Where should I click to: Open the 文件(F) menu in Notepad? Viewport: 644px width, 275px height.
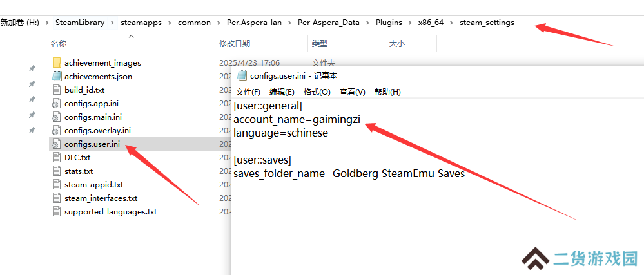(x=248, y=92)
